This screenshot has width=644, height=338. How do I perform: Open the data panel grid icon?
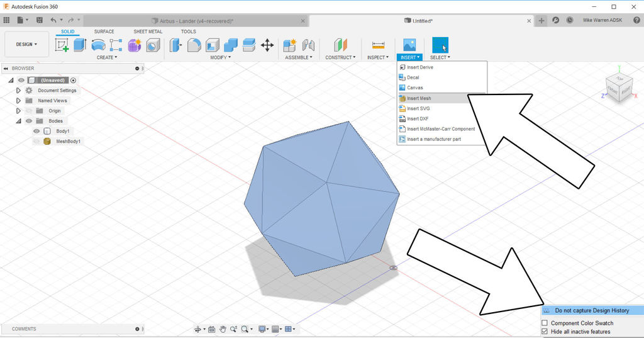pos(6,20)
